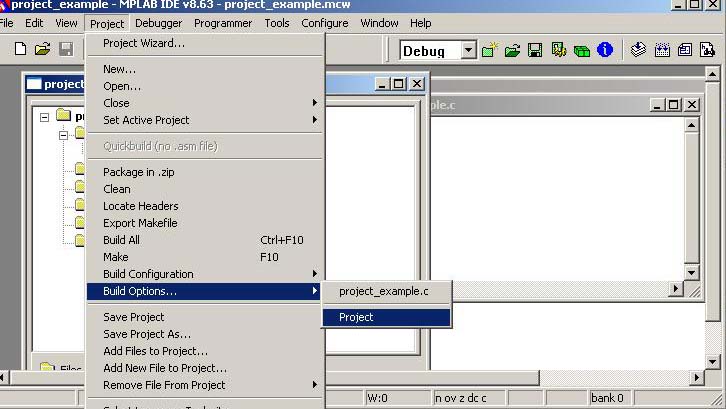Select project_example.c in the Build Options submenu
Image resolution: width=726 pixels, height=409 pixels.
pos(386,291)
